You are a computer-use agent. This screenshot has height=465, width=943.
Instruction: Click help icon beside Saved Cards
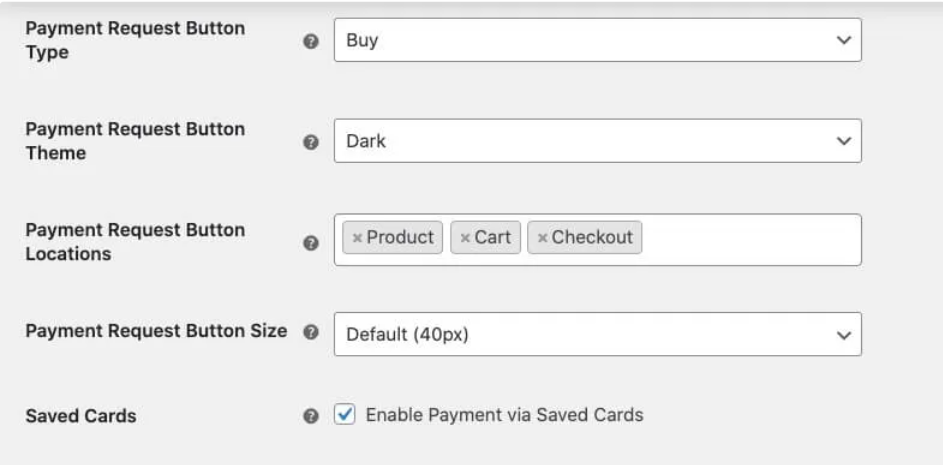(311, 416)
